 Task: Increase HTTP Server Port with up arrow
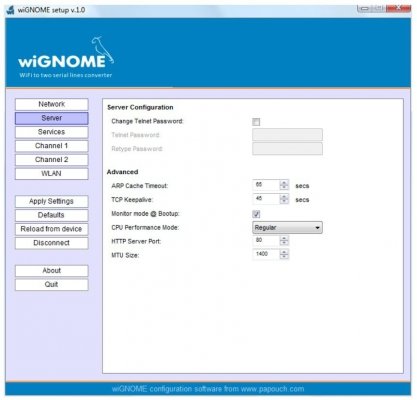284,238
